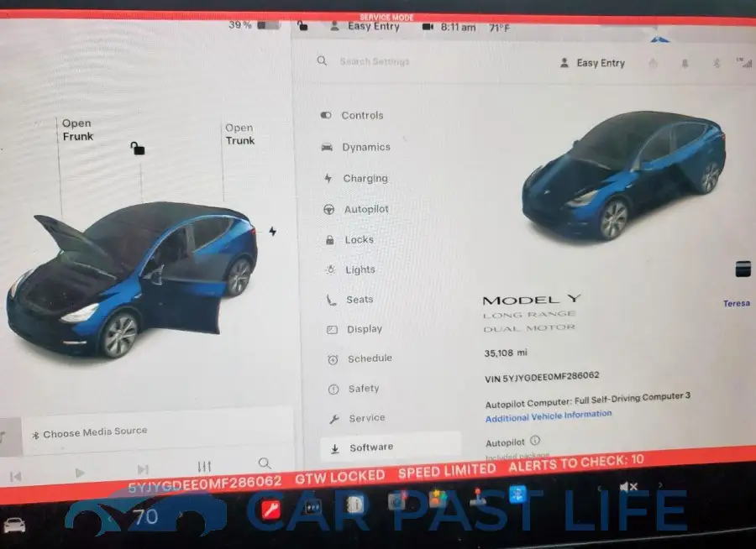Tap the HomeLink garage icon in header

(653, 63)
